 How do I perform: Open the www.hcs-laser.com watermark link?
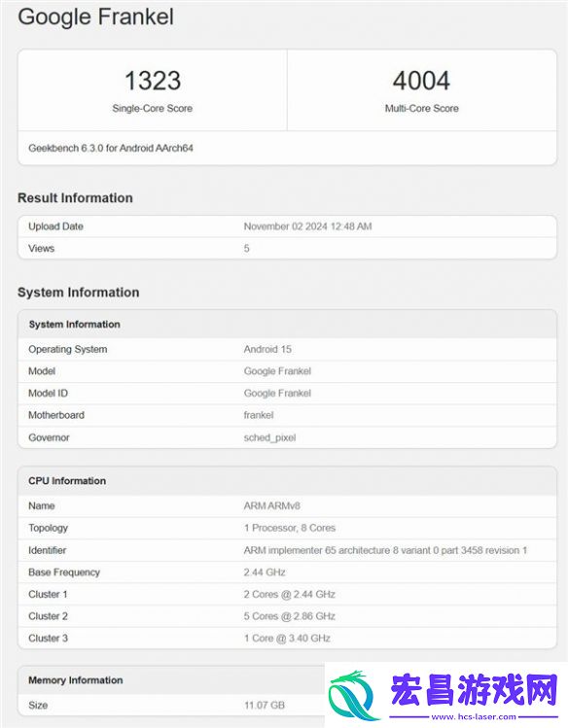click(x=474, y=717)
